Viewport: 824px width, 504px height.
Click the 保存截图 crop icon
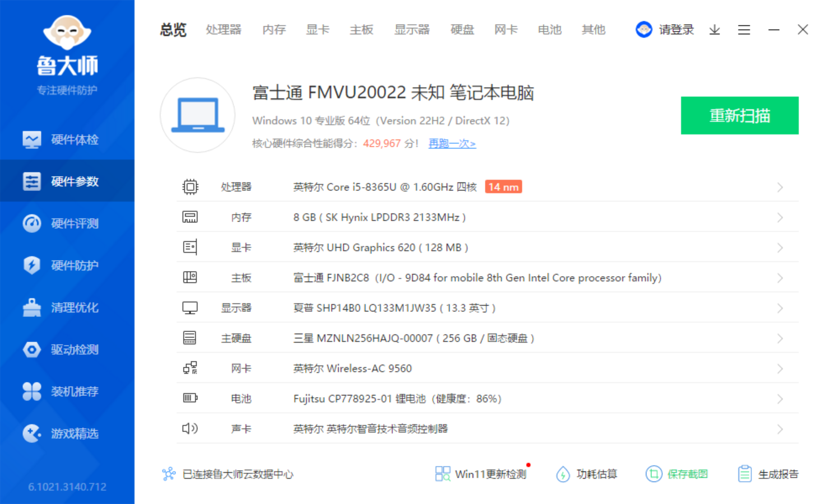point(654,474)
